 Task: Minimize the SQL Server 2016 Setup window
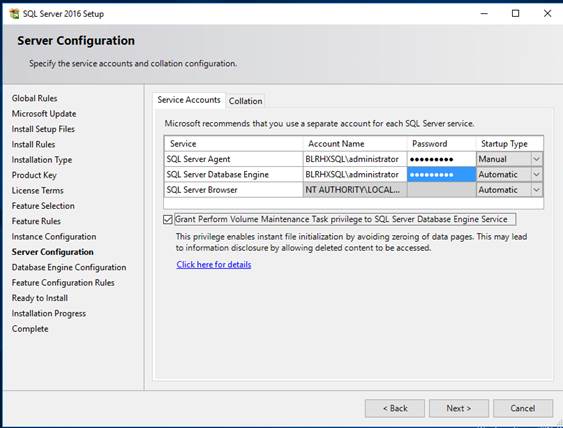[484, 14]
